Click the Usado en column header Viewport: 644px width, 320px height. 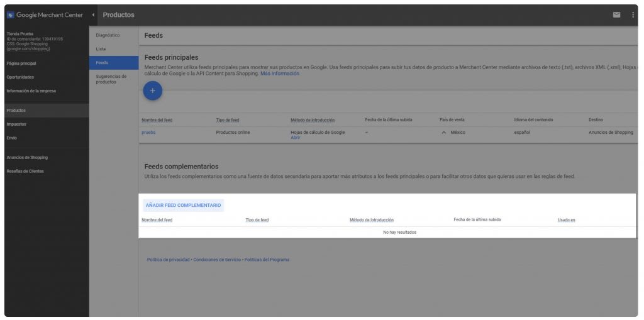pyautogui.click(x=567, y=220)
